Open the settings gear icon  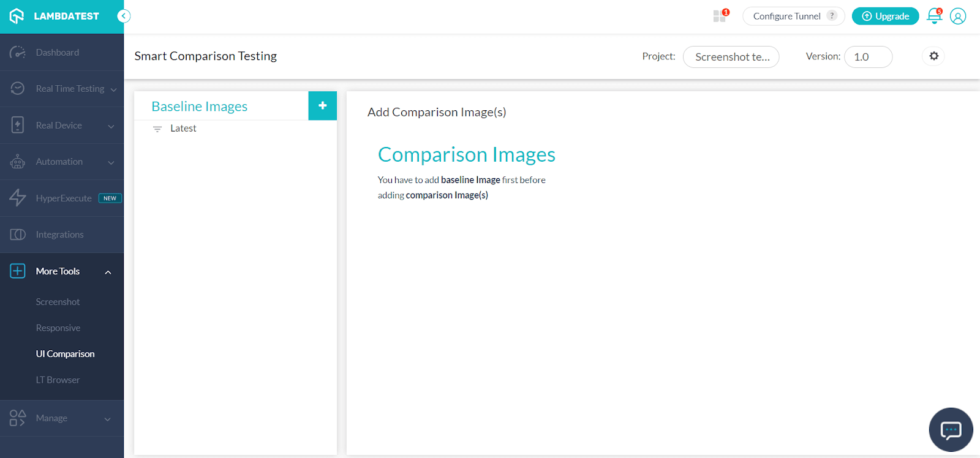933,56
